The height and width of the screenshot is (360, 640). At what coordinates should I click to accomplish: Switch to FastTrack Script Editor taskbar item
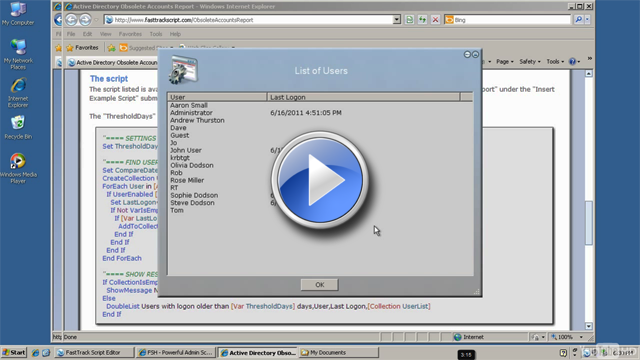pyautogui.click(x=94, y=352)
